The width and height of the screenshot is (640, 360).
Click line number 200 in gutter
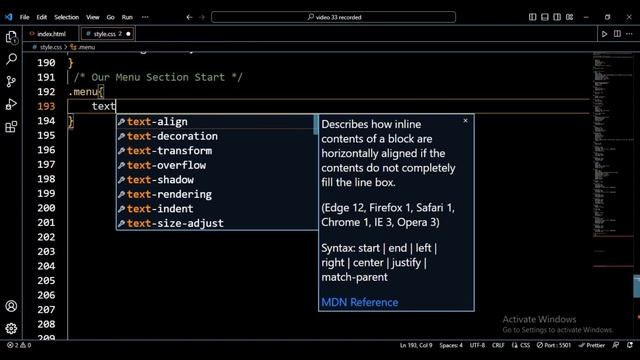pyautogui.click(x=46, y=208)
